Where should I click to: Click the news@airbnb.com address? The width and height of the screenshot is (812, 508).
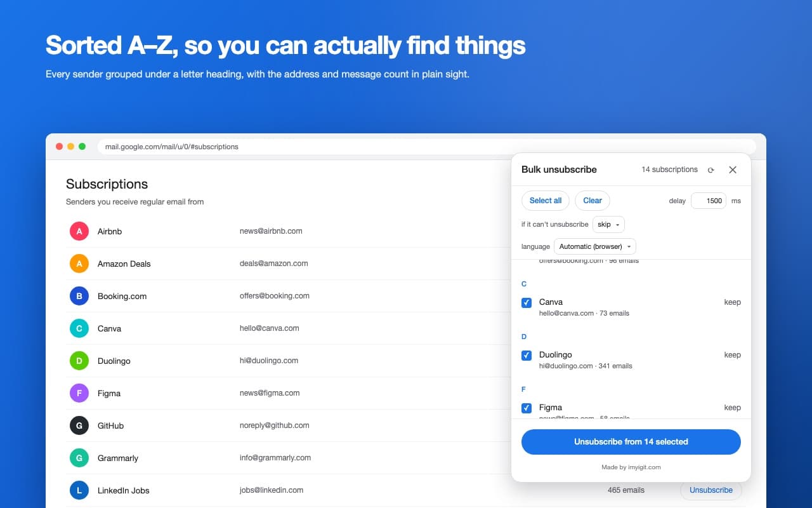[271, 231]
